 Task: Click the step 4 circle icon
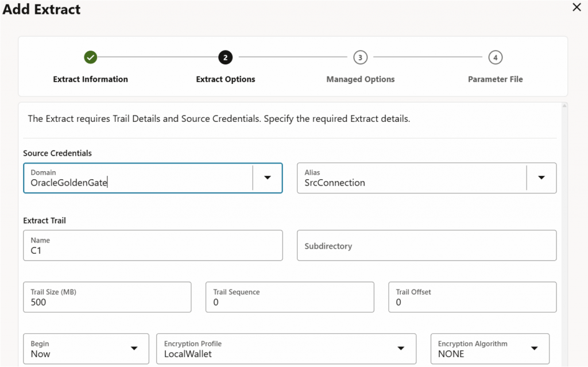pyautogui.click(x=495, y=57)
